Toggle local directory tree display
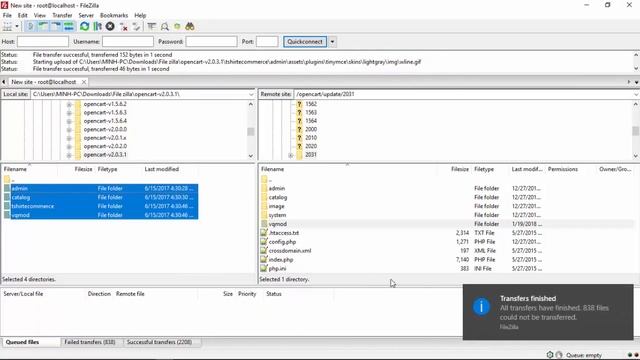 click(43, 27)
